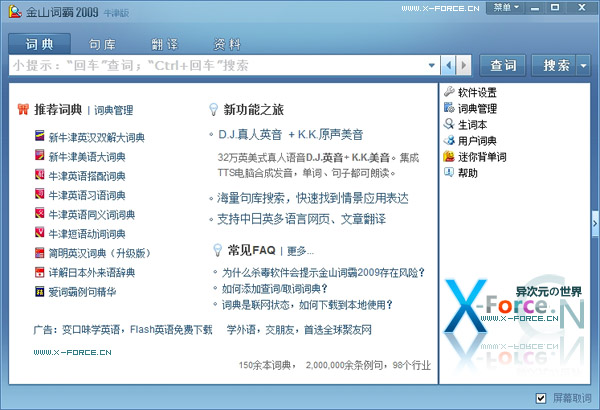Toggle the 屏幕取词 checkbox
This screenshot has width=600, height=410.
540,398
